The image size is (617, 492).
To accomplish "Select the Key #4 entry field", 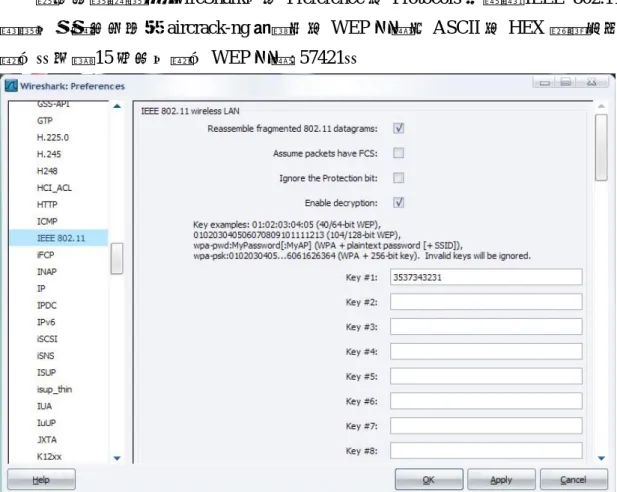I will 486,351.
